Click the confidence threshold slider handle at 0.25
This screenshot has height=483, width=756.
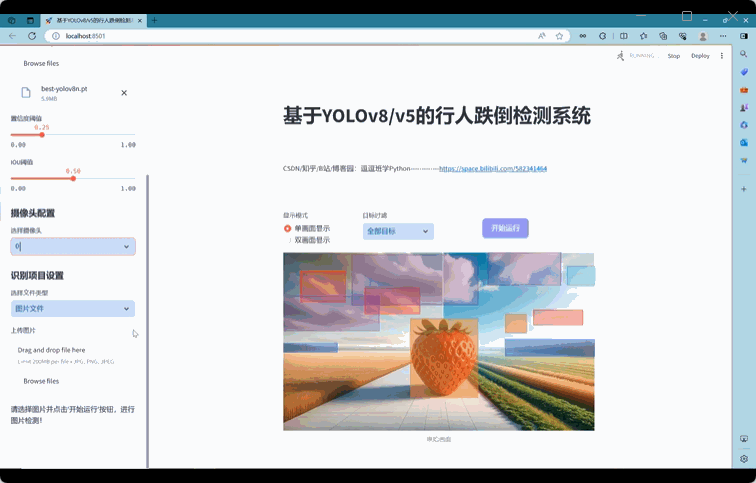pyautogui.click(x=42, y=135)
